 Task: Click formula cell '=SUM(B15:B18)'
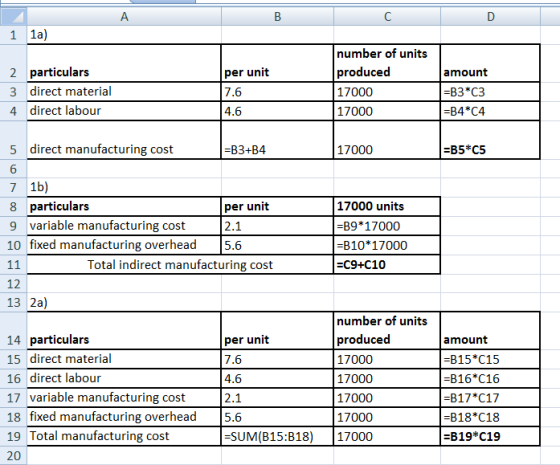pos(278,436)
